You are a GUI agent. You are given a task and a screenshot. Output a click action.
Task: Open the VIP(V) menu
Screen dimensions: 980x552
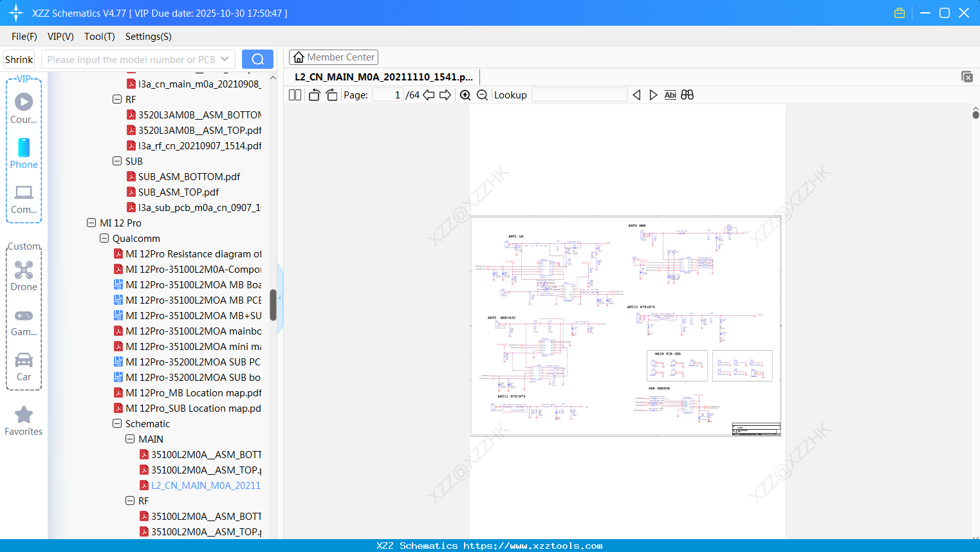coord(60,37)
